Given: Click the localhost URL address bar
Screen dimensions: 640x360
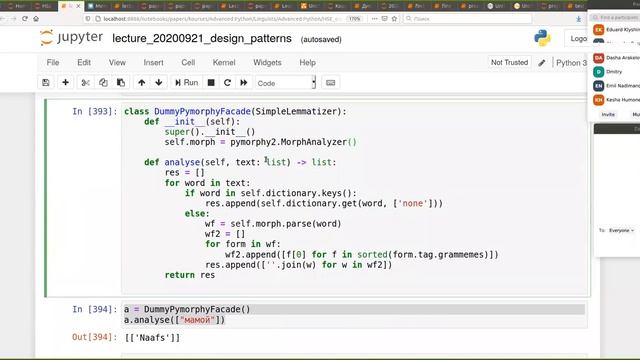Looking at the screenshot, I should pyautogui.click(x=222, y=19).
